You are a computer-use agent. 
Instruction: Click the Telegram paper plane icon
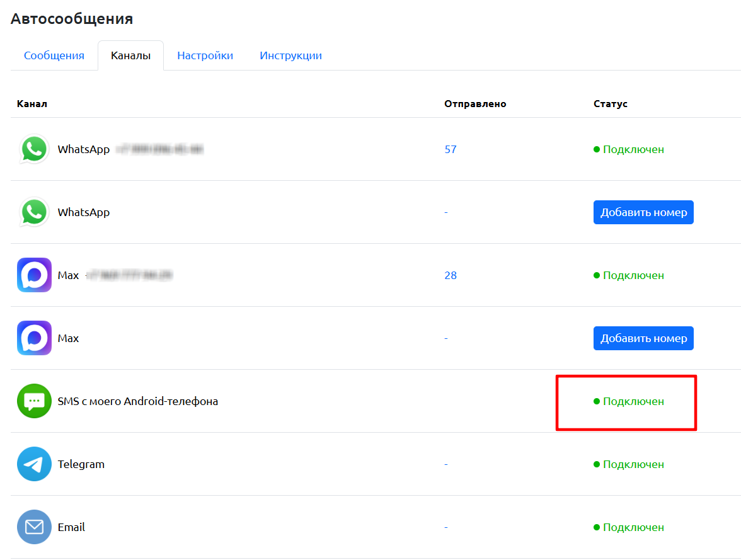pos(34,464)
